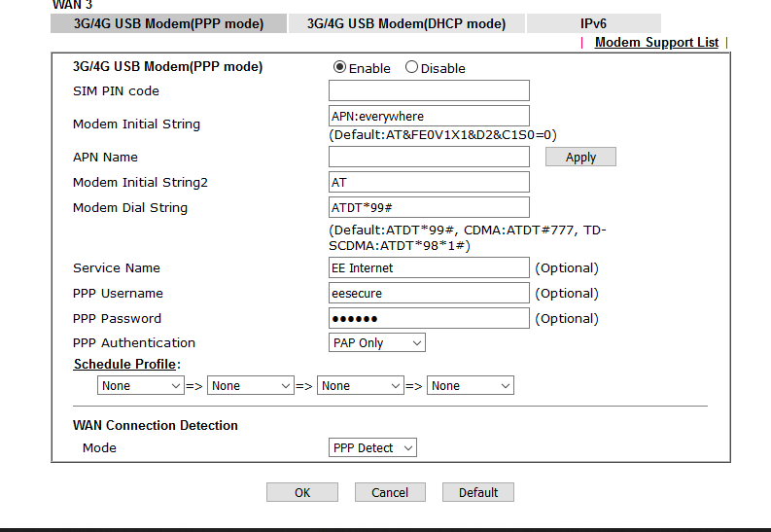
Task: Select the Enable radio button
Action: point(339,68)
